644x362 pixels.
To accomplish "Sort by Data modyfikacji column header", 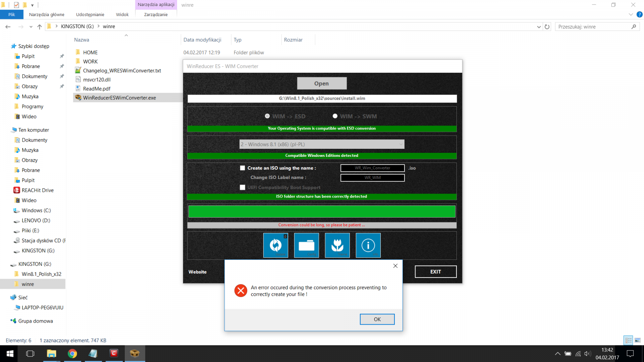I will [x=202, y=40].
